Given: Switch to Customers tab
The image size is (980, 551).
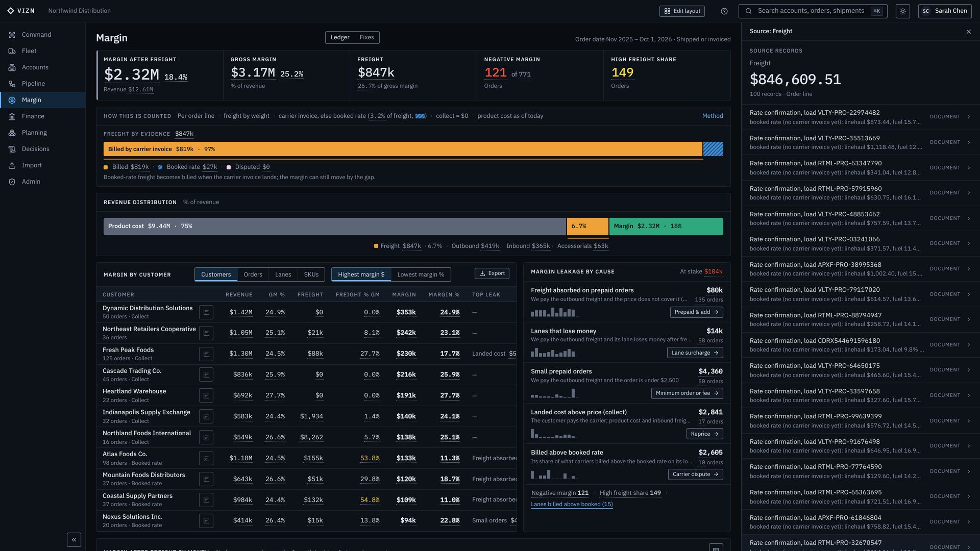Looking at the screenshot, I should [x=216, y=274].
